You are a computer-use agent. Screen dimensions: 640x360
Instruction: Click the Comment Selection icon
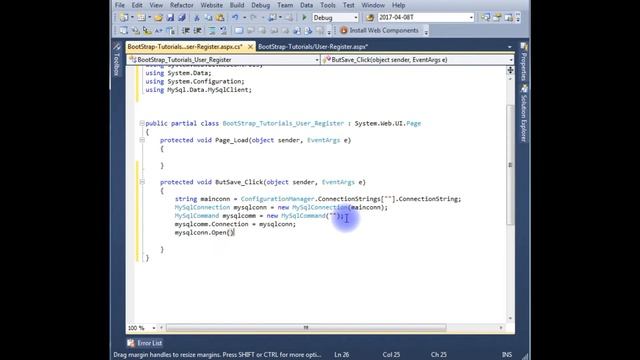(212, 31)
